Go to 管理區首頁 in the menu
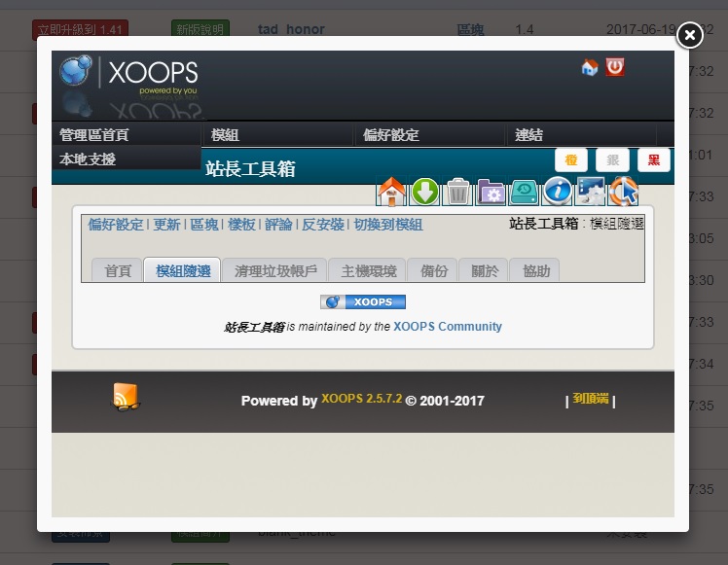728x565 pixels. [x=93, y=135]
